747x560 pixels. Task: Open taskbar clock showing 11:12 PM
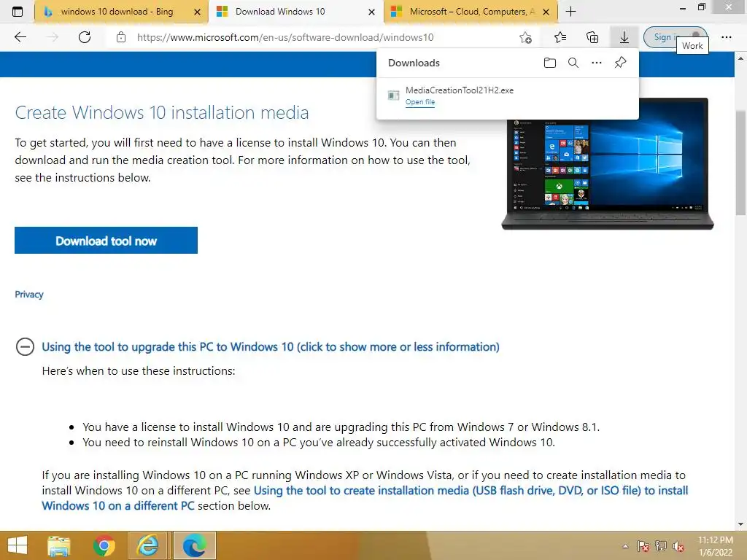point(715,546)
